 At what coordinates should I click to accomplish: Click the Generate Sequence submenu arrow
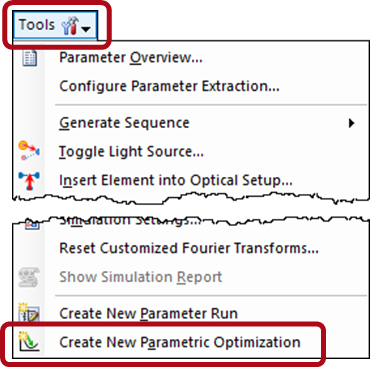(x=351, y=123)
